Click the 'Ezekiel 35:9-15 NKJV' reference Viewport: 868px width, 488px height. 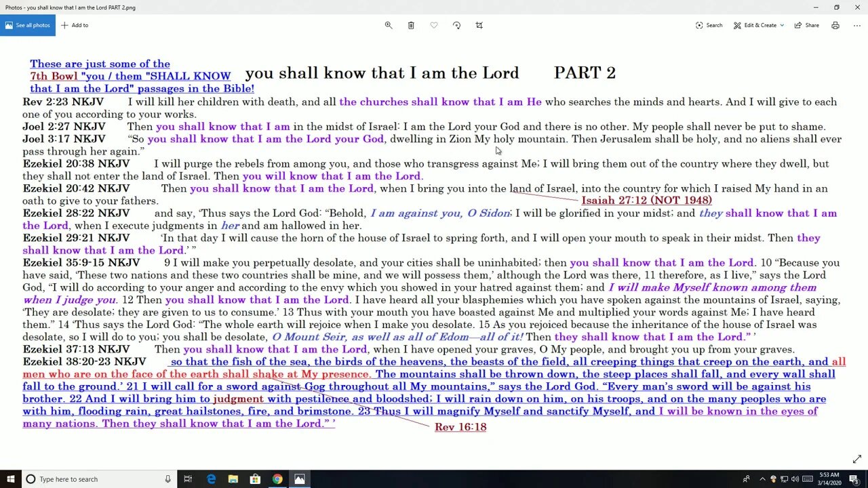click(81, 263)
